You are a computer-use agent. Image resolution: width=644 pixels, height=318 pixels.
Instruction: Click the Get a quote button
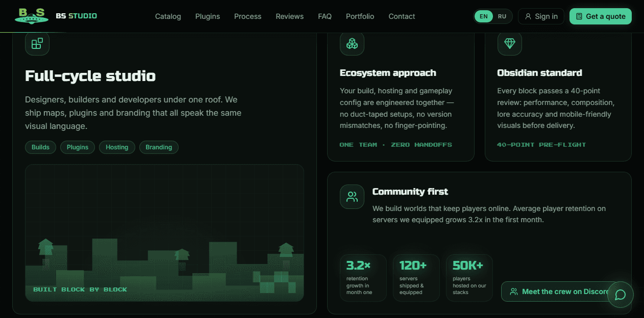coord(601,16)
